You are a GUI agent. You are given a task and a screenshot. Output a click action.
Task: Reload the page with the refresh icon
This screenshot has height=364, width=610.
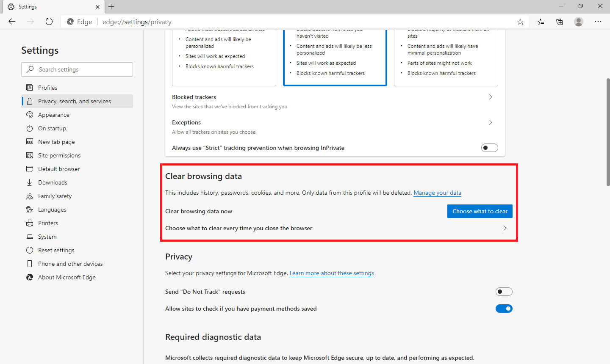pyautogui.click(x=49, y=22)
